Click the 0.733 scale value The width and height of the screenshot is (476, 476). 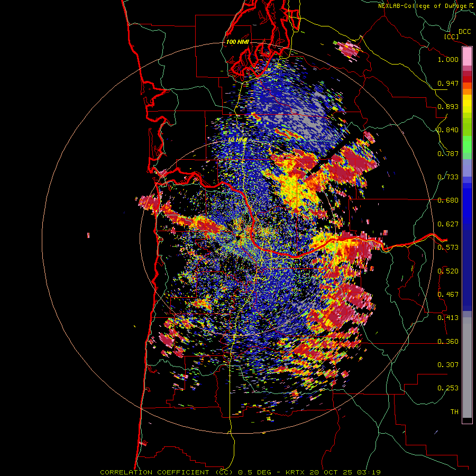tap(448, 177)
